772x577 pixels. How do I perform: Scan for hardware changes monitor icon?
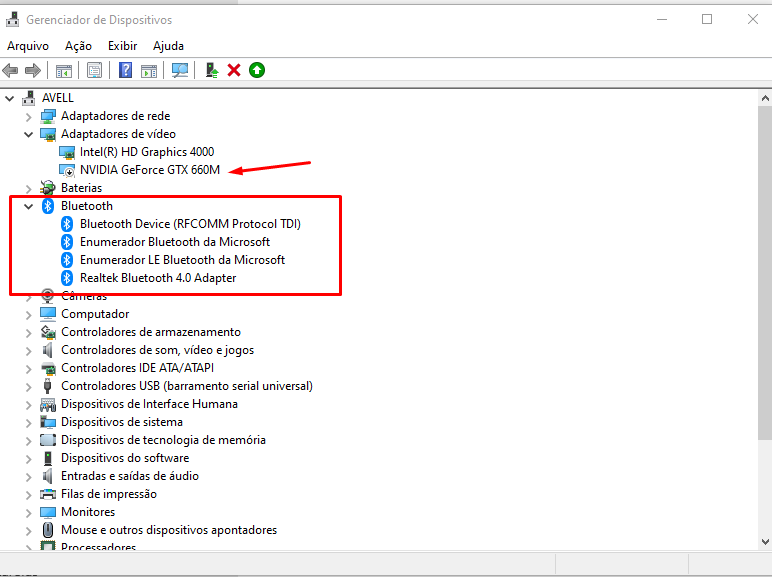click(180, 70)
